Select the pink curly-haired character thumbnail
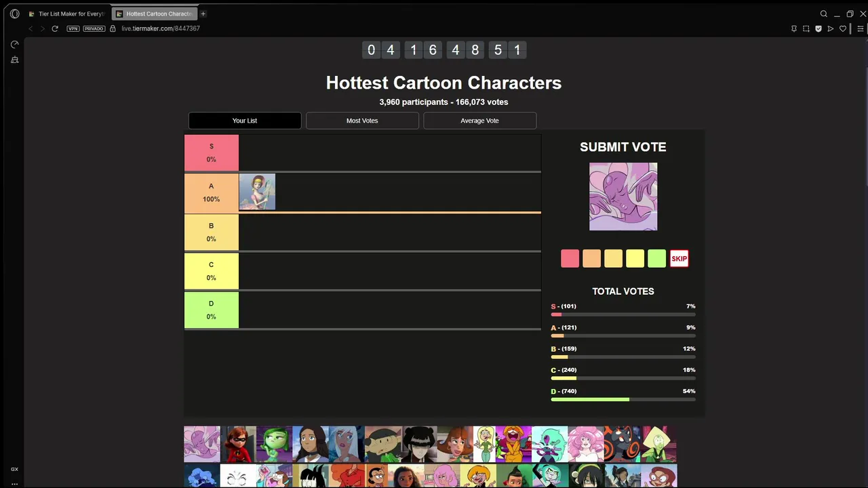This screenshot has width=868, height=488. click(x=586, y=444)
